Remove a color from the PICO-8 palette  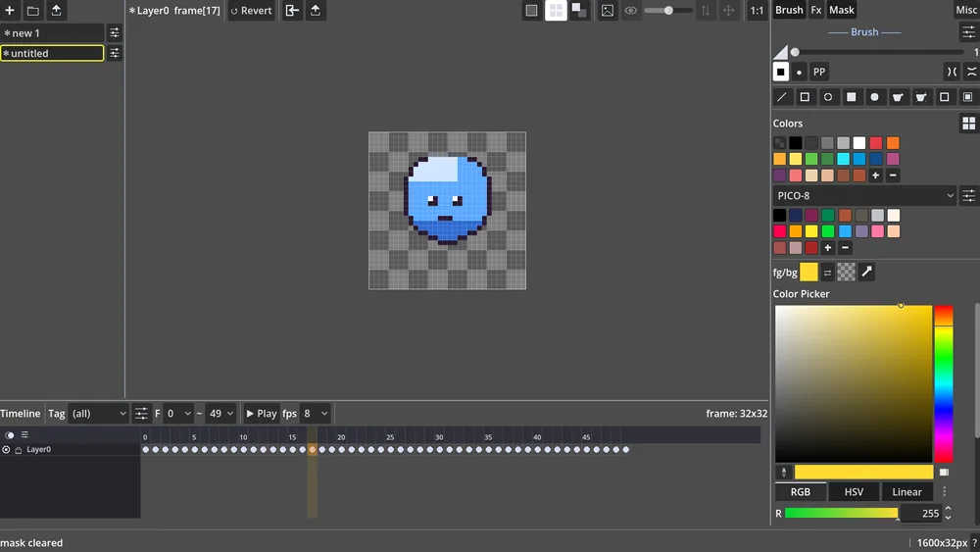click(x=845, y=248)
